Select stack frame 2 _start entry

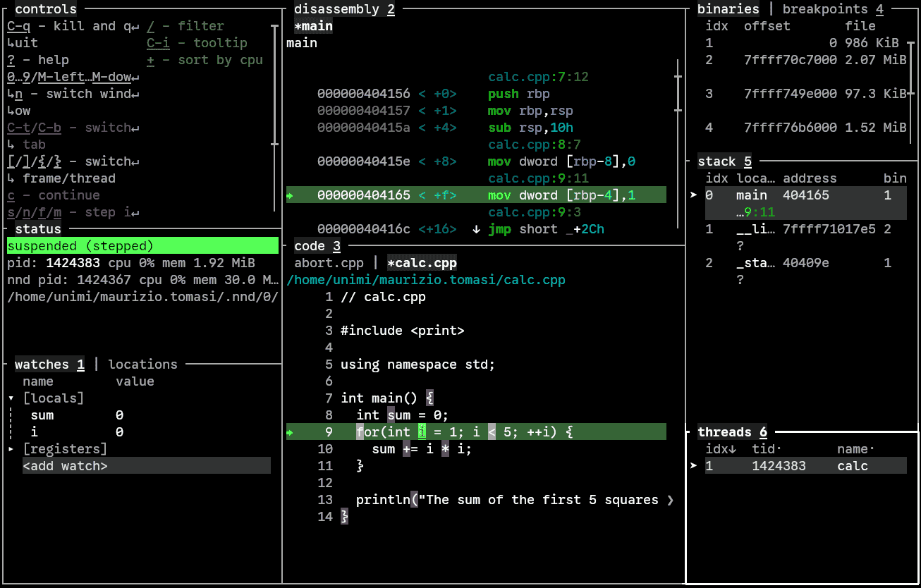805,263
